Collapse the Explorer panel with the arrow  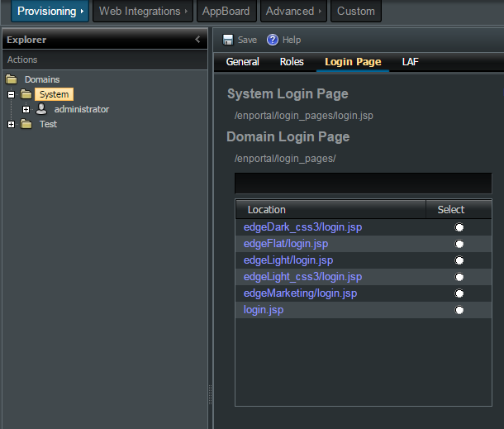[x=197, y=40]
